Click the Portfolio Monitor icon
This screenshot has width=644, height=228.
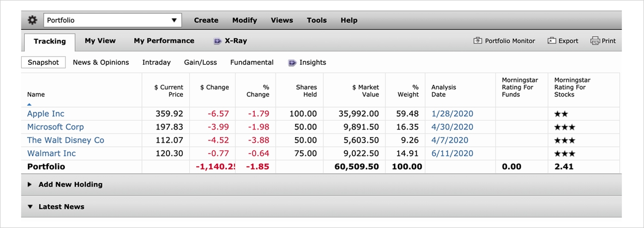[x=478, y=41]
